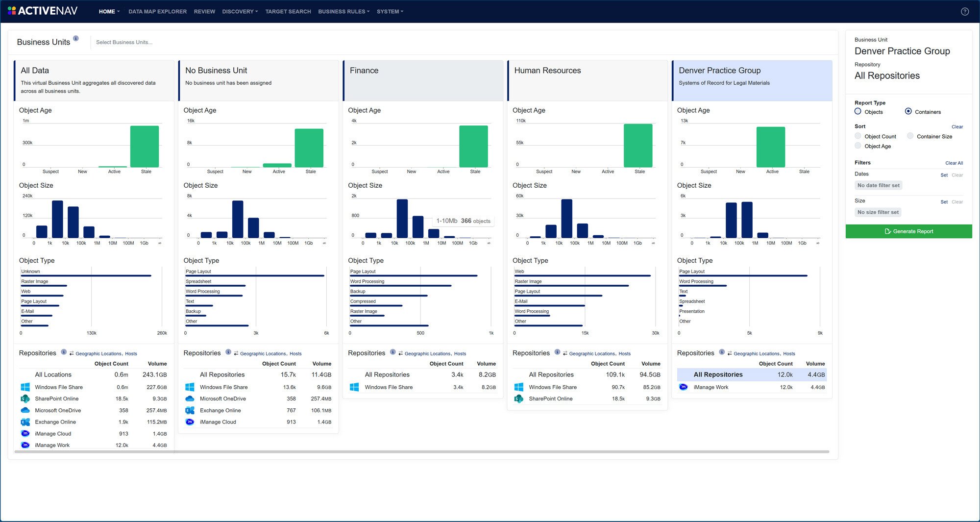The height and width of the screenshot is (522, 980).
Task: Open the DISCOVERY dropdown menu
Action: tap(240, 11)
